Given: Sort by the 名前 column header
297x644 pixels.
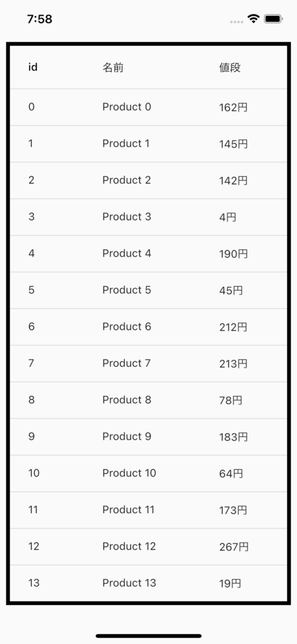Looking at the screenshot, I should click(x=113, y=67).
